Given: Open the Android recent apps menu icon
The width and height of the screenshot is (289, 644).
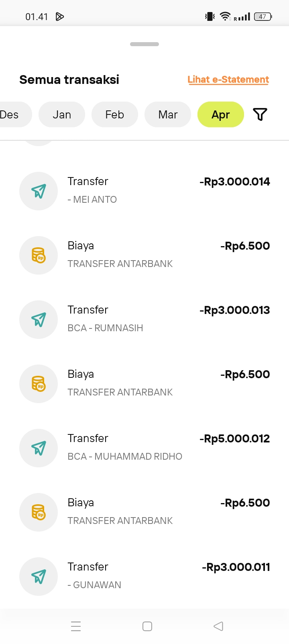Looking at the screenshot, I should [x=76, y=626].
